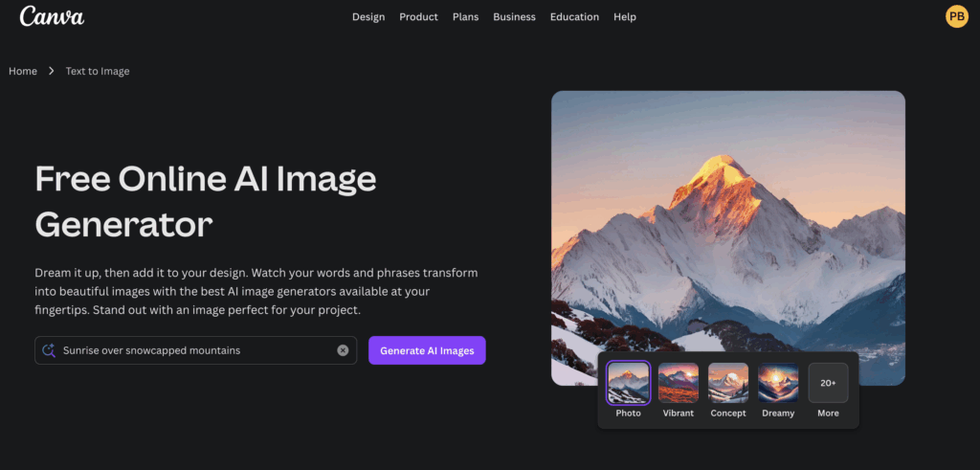The width and height of the screenshot is (980, 470).
Task: Click the Vibrant label text
Action: click(679, 414)
